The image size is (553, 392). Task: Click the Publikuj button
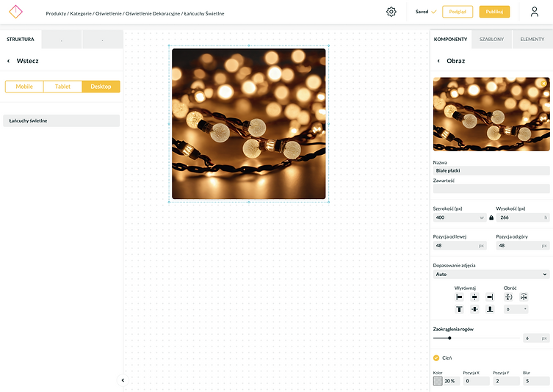click(x=494, y=12)
